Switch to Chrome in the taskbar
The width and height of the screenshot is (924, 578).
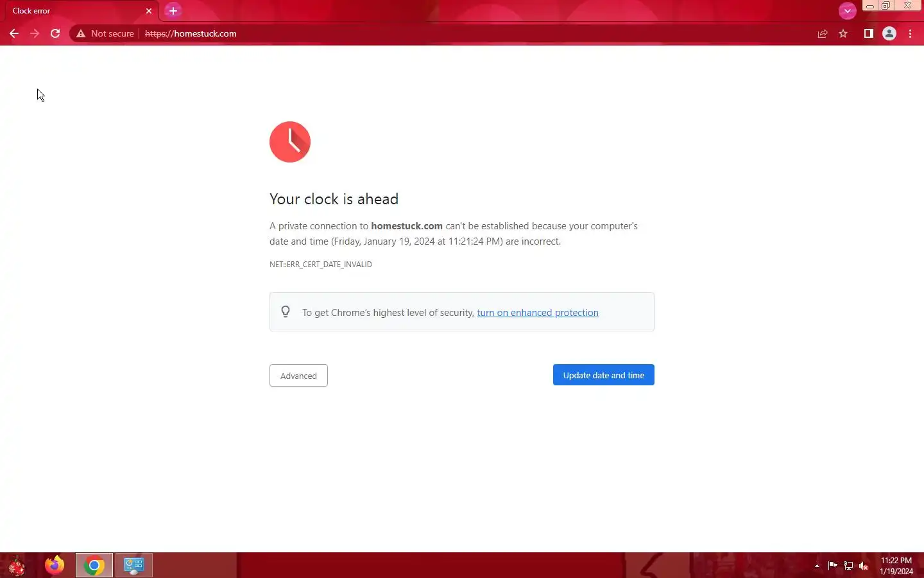(94, 565)
